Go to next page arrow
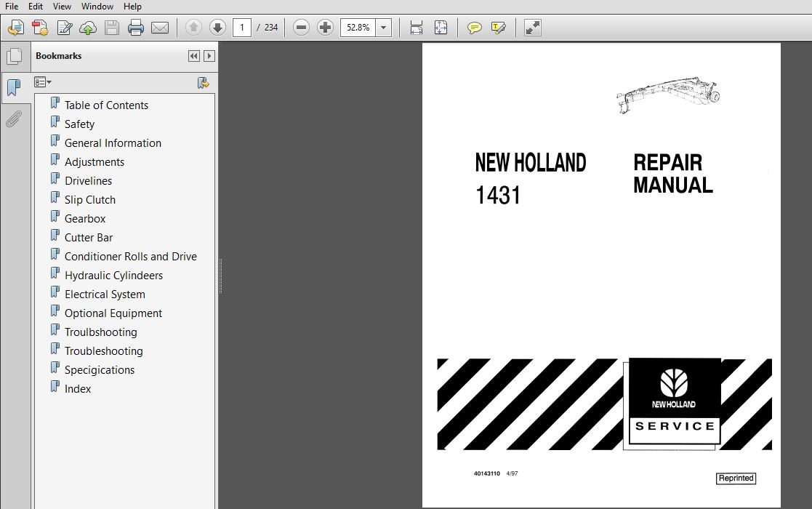The height and width of the screenshot is (509, 812). pos(217,28)
